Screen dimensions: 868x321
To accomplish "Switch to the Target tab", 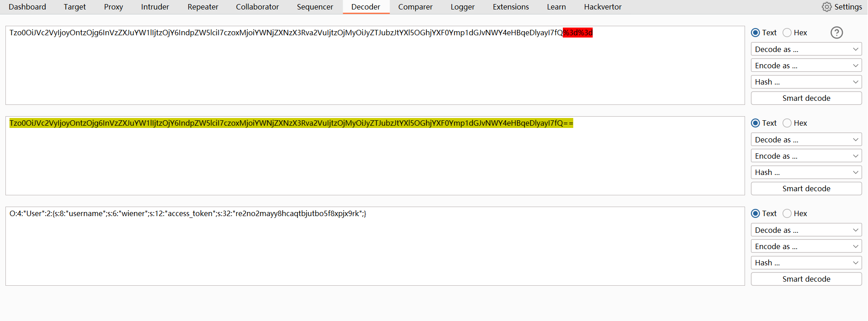I will [x=75, y=7].
